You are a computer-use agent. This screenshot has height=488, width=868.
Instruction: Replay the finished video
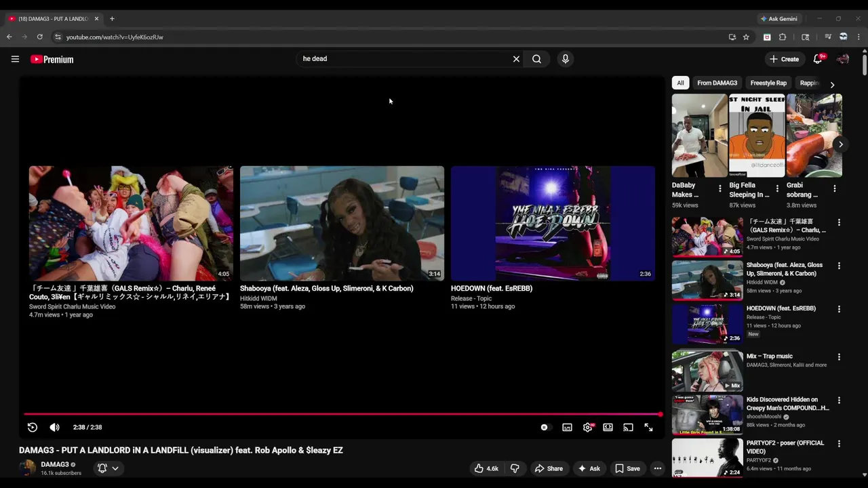(32, 427)
